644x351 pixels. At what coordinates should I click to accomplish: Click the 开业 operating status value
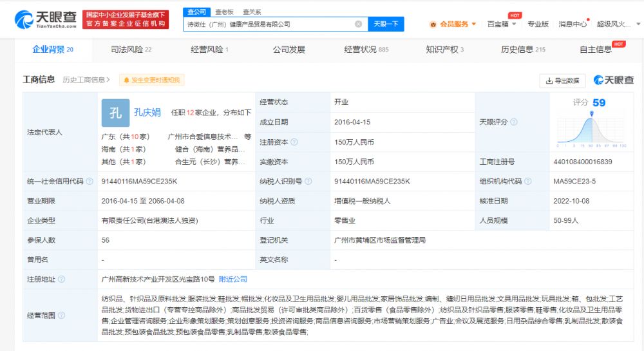341,102
